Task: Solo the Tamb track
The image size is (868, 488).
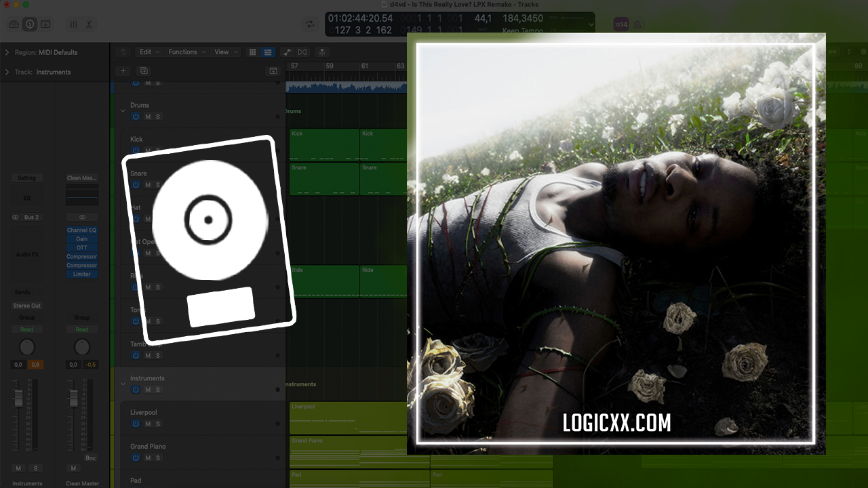Action: [x=158, y=355]
